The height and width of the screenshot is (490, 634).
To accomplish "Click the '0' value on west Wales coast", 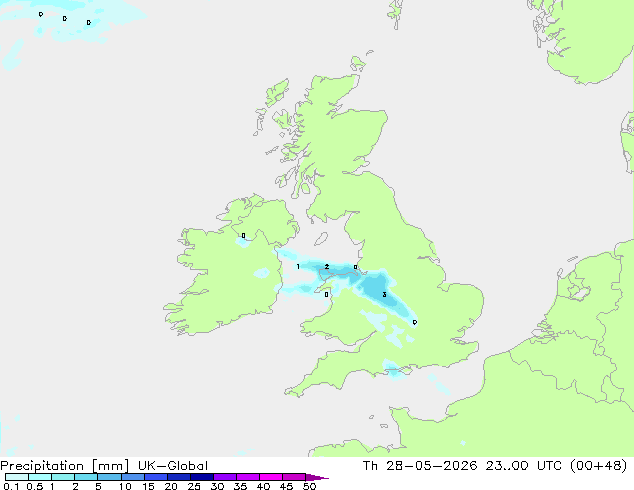I will tap(327, 294).
